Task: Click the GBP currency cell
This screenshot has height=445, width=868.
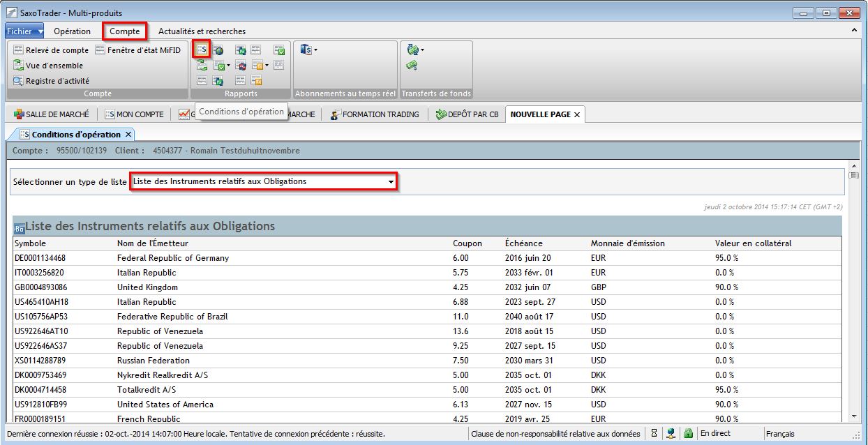Action: click(x=599, y=287)
